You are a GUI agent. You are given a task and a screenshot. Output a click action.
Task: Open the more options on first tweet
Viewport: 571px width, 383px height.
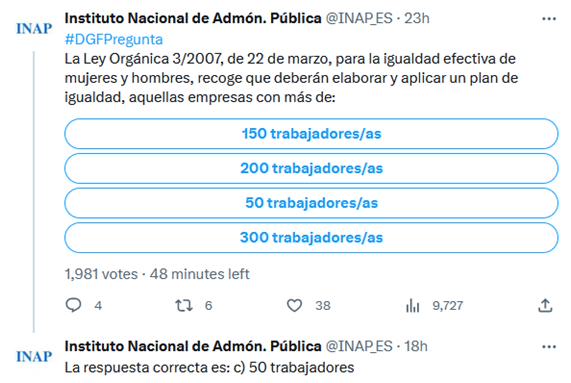[x=549, y=19]
